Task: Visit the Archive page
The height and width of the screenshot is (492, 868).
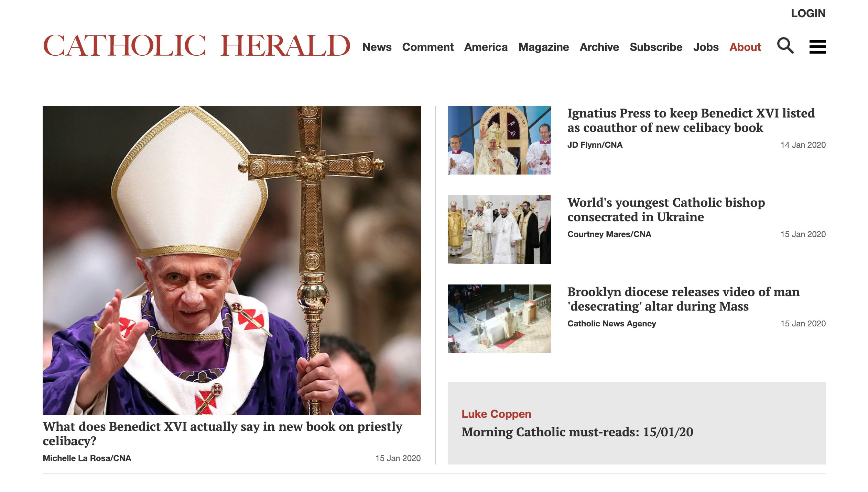Action: point(599,47)
